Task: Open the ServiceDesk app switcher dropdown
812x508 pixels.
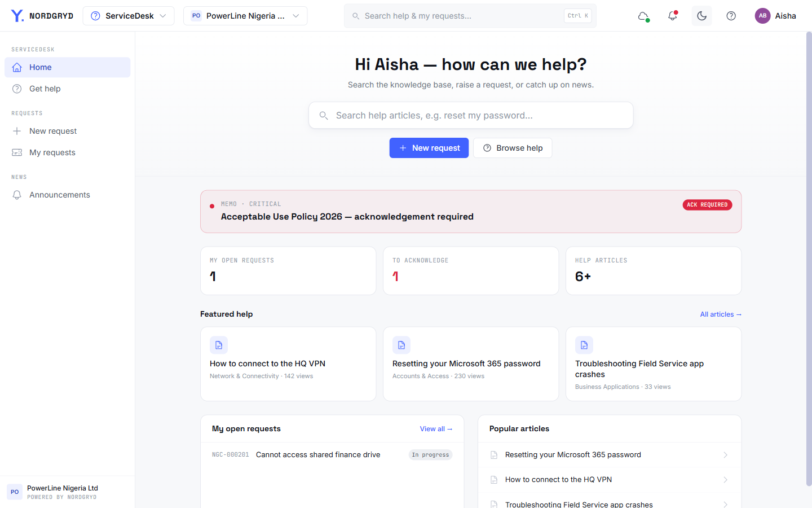Action: [129, 16]
